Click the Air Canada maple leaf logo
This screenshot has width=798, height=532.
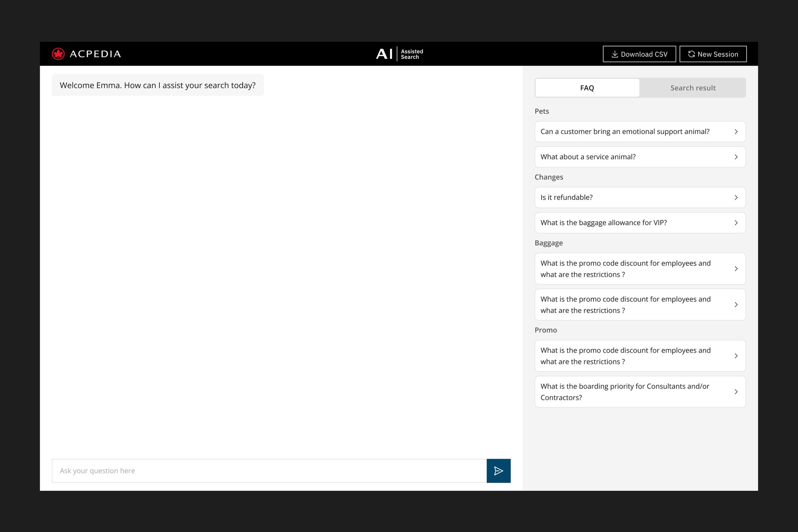pyautogui.click(x=58, y=54)
